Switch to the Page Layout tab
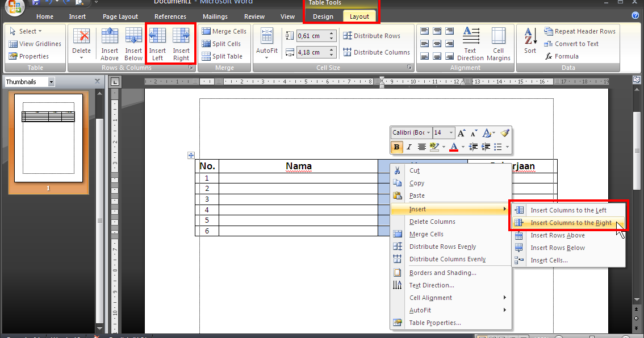This screenshot has width=644, height=338. (120, 16)
